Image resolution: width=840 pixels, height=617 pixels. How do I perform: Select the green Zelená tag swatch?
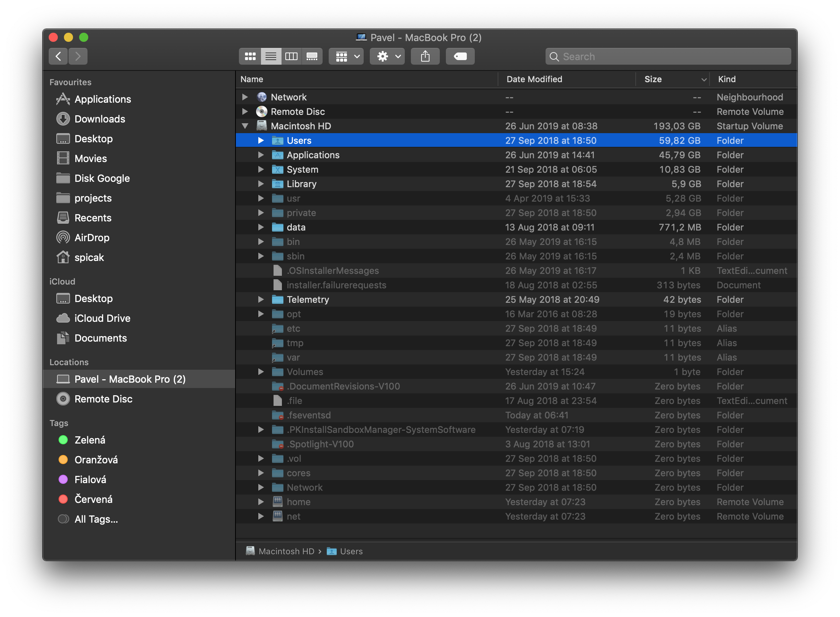pos(63,440)
